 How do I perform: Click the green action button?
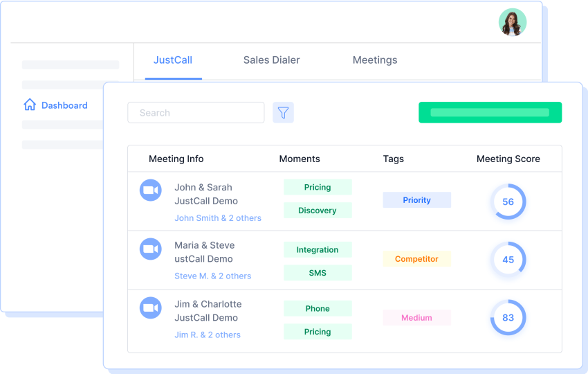point(490,112)
